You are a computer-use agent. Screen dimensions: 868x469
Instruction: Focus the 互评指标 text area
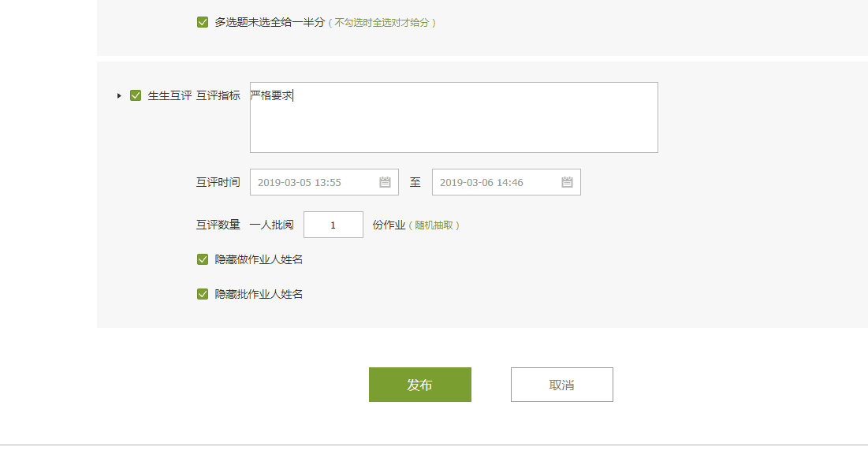point(453,117)
